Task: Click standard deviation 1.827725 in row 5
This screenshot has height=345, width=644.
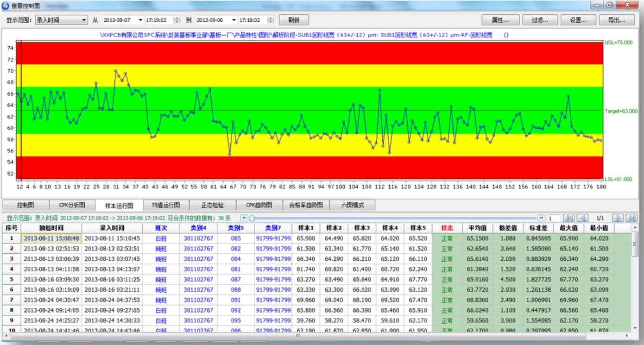Action: (x=538, y=279)
